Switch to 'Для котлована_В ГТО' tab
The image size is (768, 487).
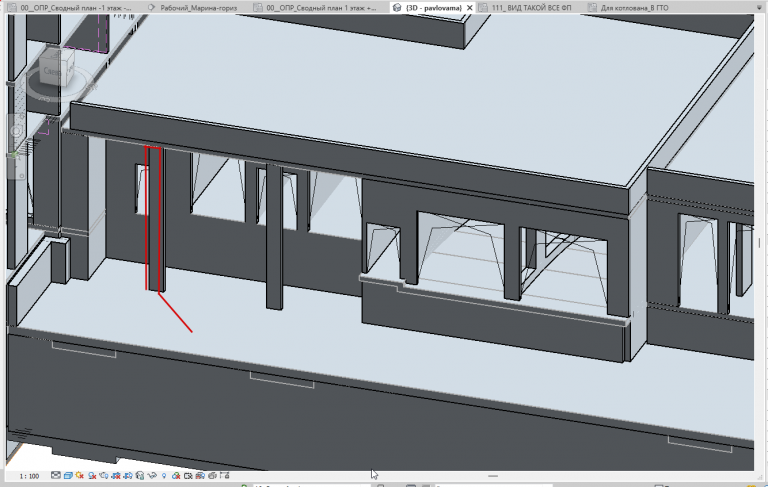click(x=634, y=7)
